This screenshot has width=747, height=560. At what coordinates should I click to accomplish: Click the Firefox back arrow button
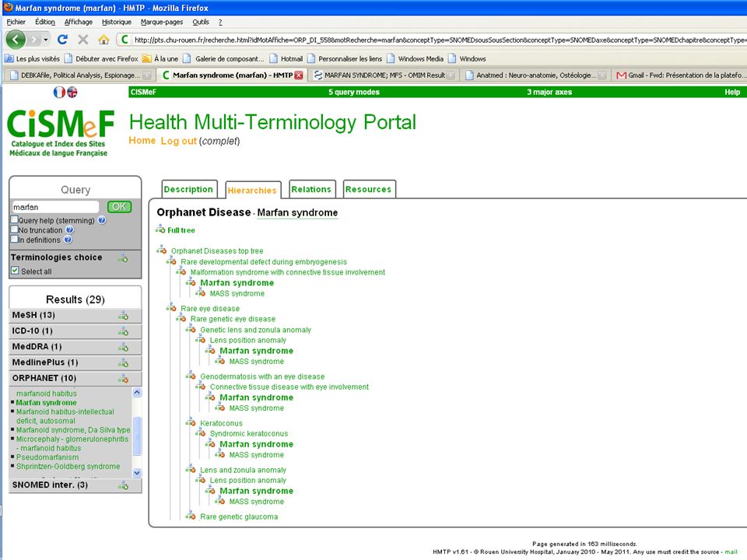(16, 40)
